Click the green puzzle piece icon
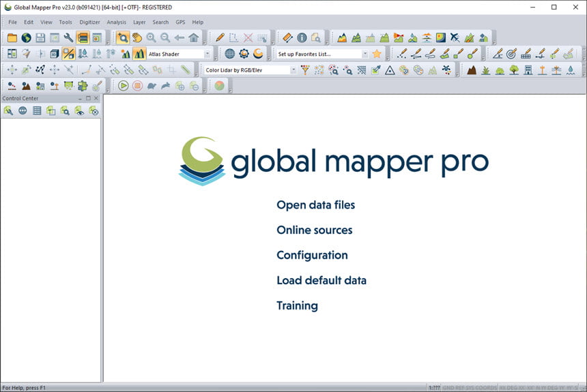The height and width of the screenshot is (392, 587). click(83, 86)
